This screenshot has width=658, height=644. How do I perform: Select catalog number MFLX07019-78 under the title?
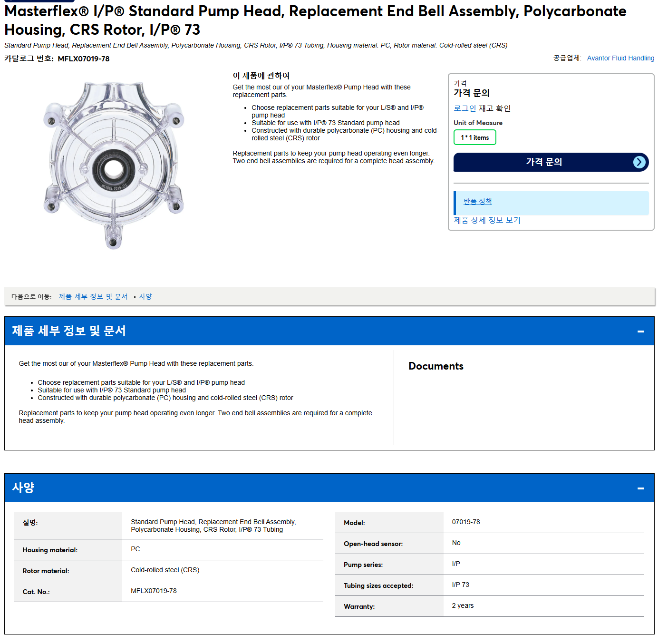pos(84,59)
